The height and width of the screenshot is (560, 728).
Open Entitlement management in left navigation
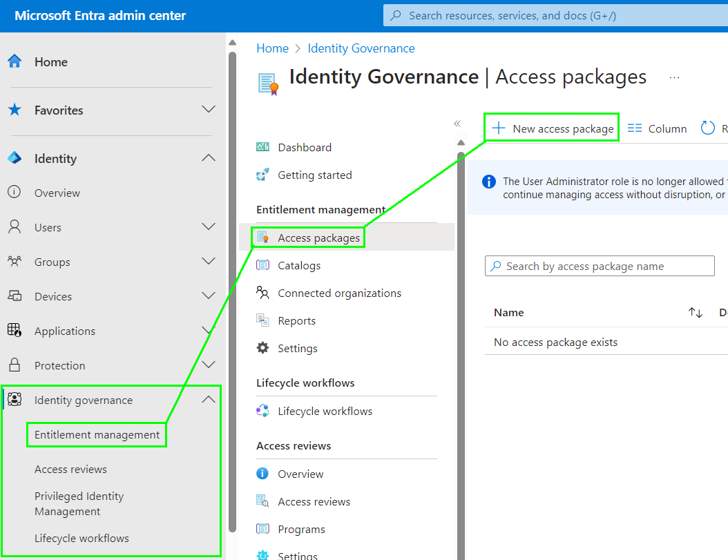tap(97, 434)
